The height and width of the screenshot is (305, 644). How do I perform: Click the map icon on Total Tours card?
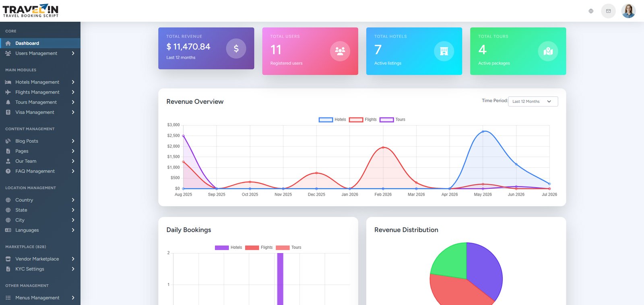[548, 51]
